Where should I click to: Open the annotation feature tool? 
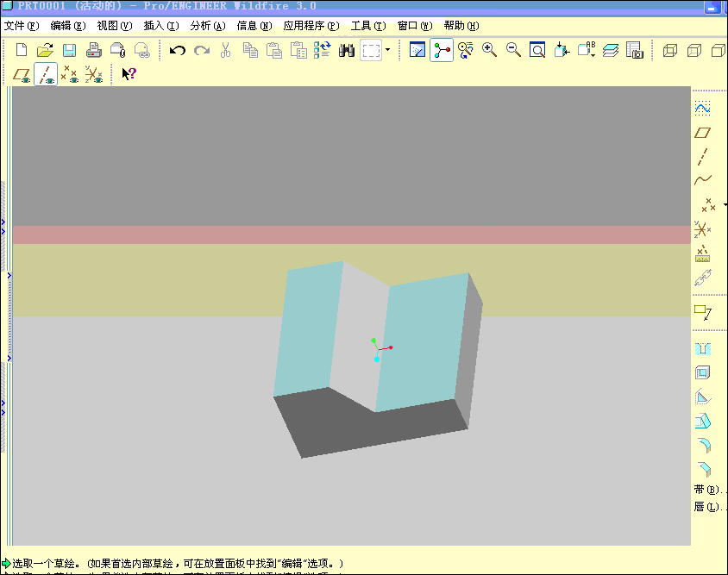click(702, 312)
